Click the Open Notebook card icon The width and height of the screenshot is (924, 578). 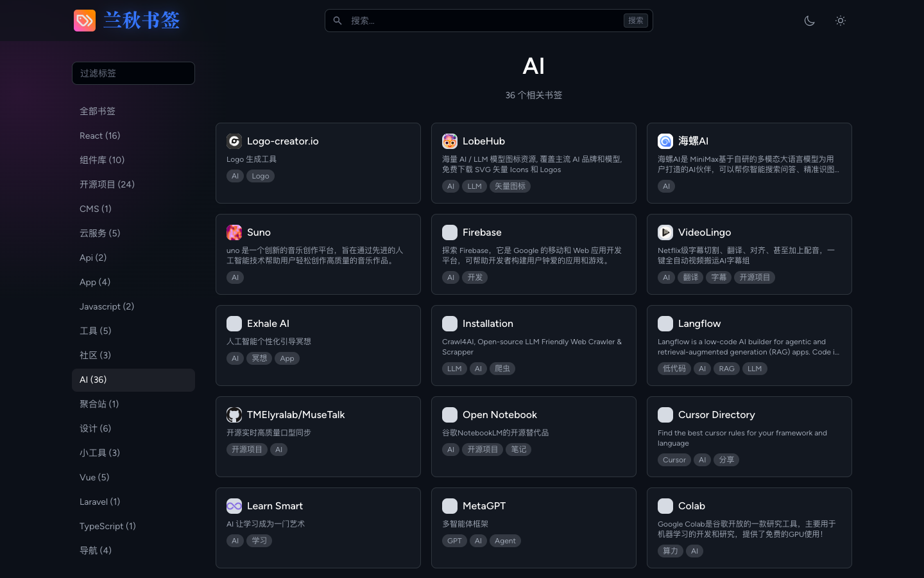click(x=450, y=415)
